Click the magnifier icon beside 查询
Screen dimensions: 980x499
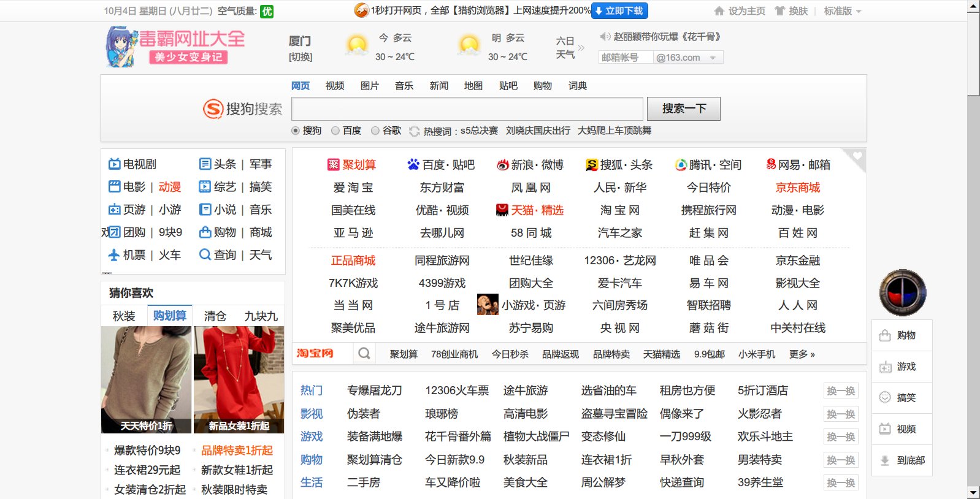coord(205,254)
